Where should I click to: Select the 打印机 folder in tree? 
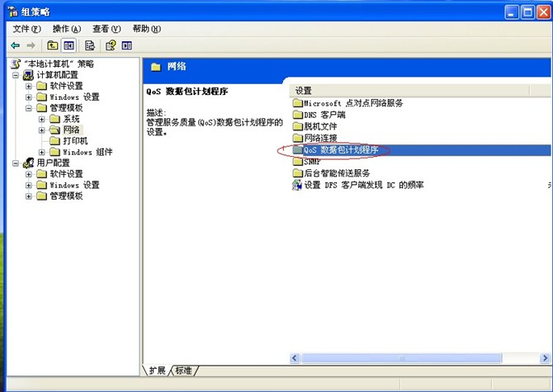(74, 141)
